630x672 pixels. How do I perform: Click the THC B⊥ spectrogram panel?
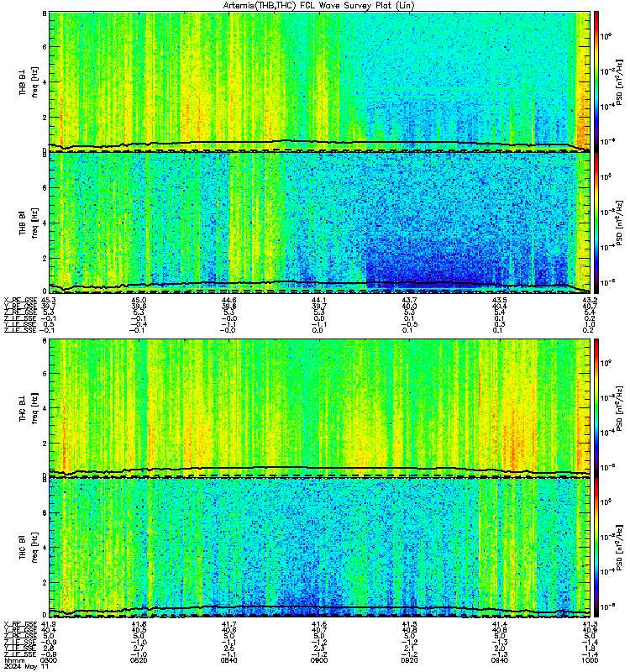click(x=320, y=407)
